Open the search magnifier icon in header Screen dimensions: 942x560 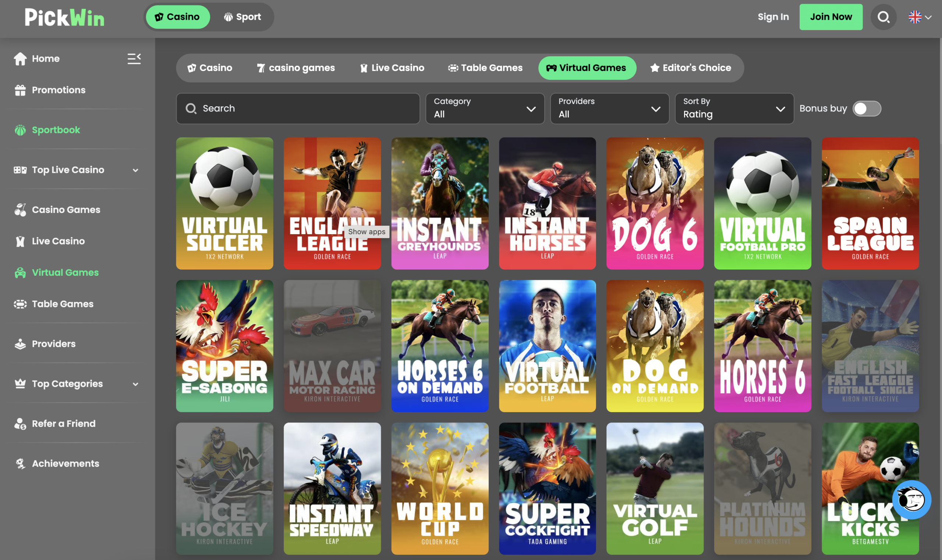[x=883, y=17]
